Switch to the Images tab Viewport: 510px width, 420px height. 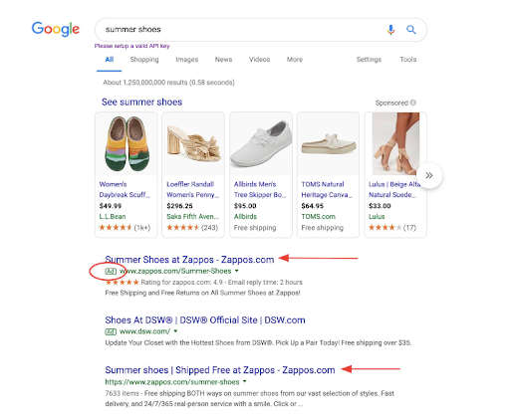(x=186, y=60)
